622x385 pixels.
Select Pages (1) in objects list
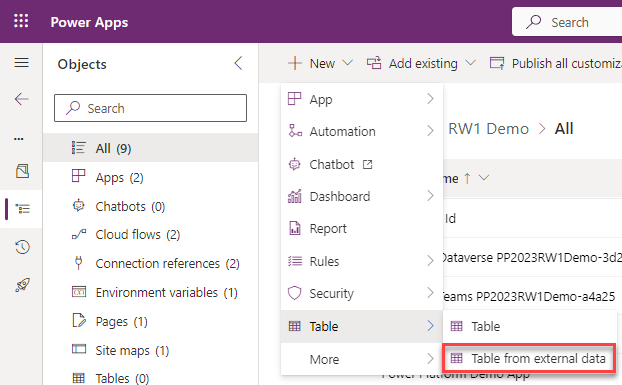pyautogui.click(x=151, y=322)
